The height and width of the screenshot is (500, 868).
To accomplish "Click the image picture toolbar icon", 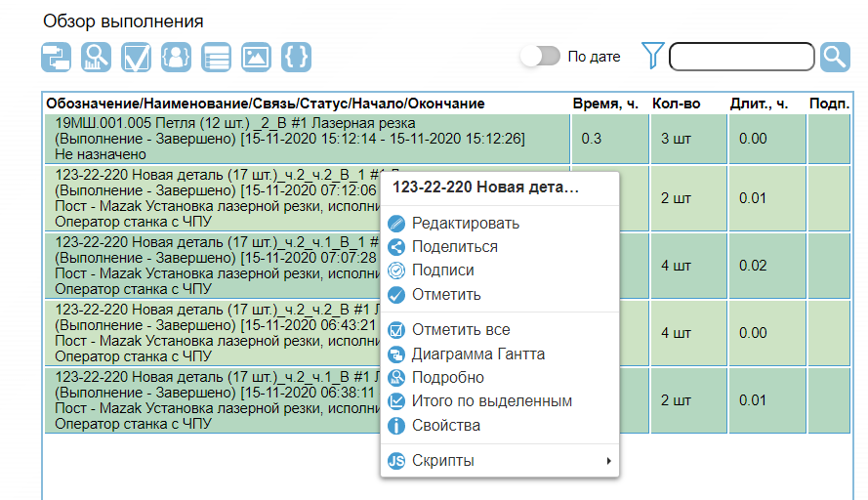I will [x=257, y=57].
